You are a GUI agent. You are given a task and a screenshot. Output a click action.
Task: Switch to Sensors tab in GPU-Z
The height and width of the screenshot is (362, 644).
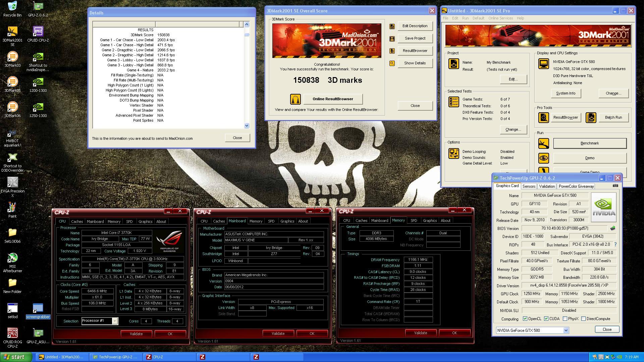point(529,186)
